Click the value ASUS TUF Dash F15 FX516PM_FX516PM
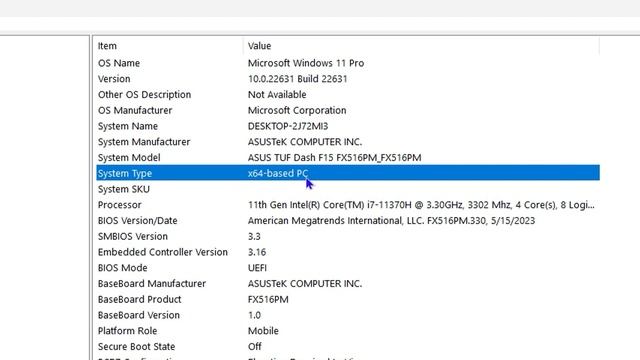Image resolution: width=640 pixels, height=360 pixels. [334, 158]
